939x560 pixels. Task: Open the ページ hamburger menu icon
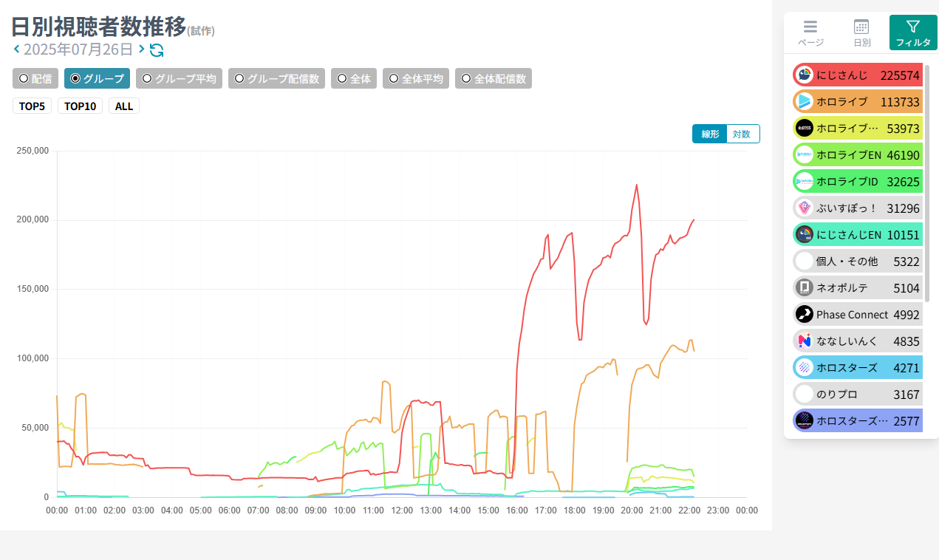[x=810, y=27]
